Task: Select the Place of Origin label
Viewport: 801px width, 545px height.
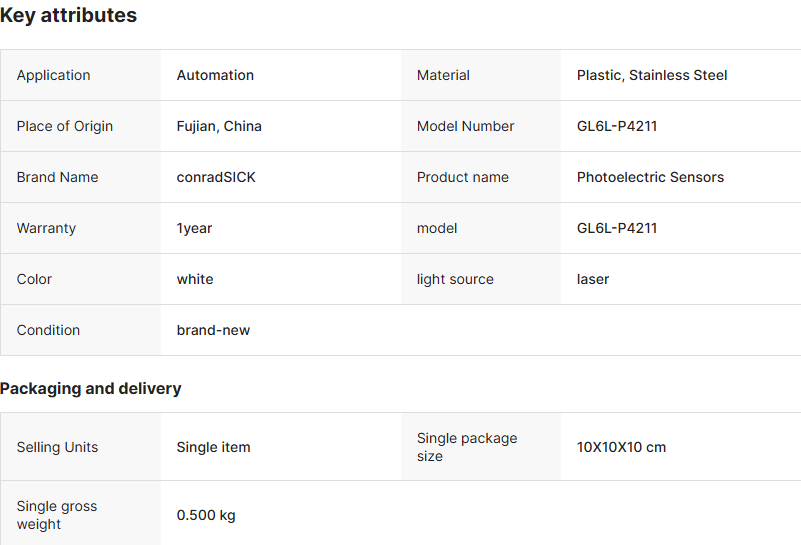Action: (65, 126)
